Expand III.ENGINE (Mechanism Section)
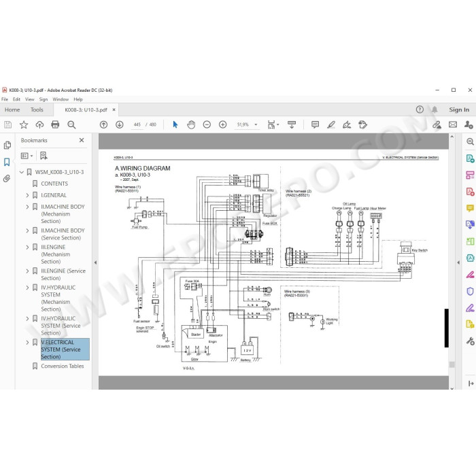 click(27, 247)
